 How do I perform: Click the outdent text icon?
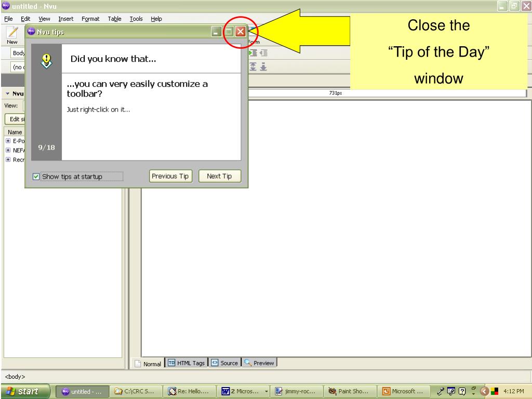point(263,52)
